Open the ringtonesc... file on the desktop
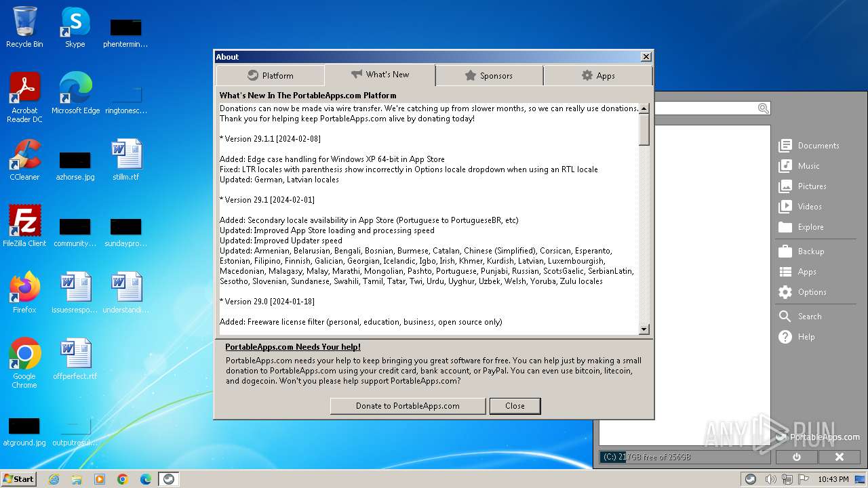The height and width of the screenshot is (488, 868). (126, 99)
